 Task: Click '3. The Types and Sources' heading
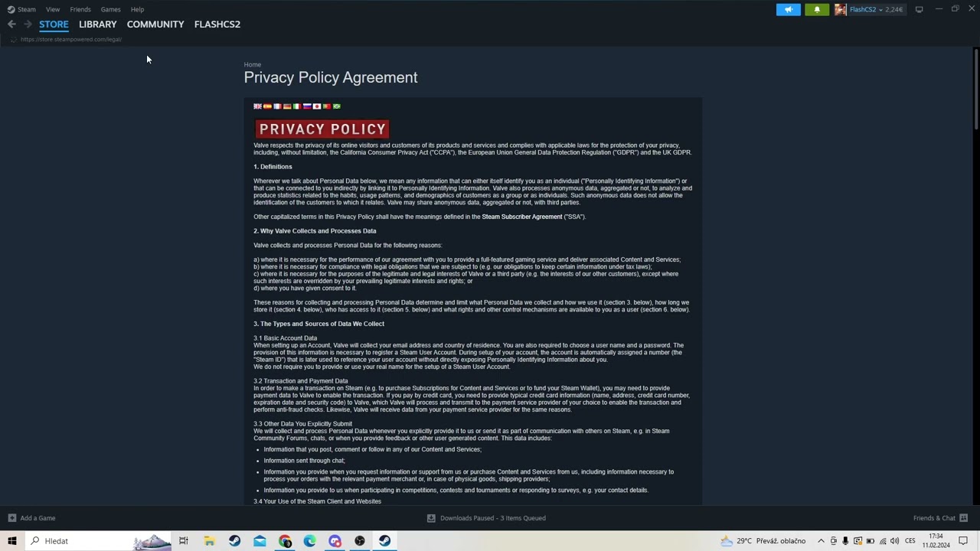click(319, 324)
